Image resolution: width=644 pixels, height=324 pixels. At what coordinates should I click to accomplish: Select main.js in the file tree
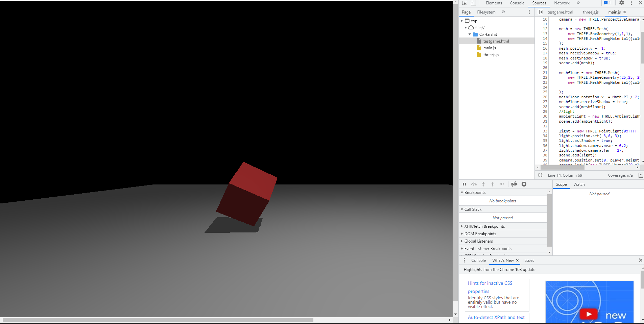pos(489,48)
